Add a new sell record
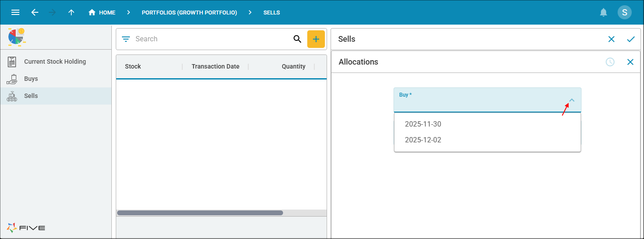This screenshot has width=644, height=239. (x=316, y=39)
